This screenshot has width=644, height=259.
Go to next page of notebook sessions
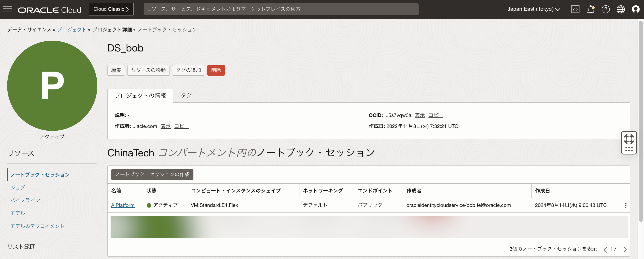pyautogui.click(x=625, y=249)
